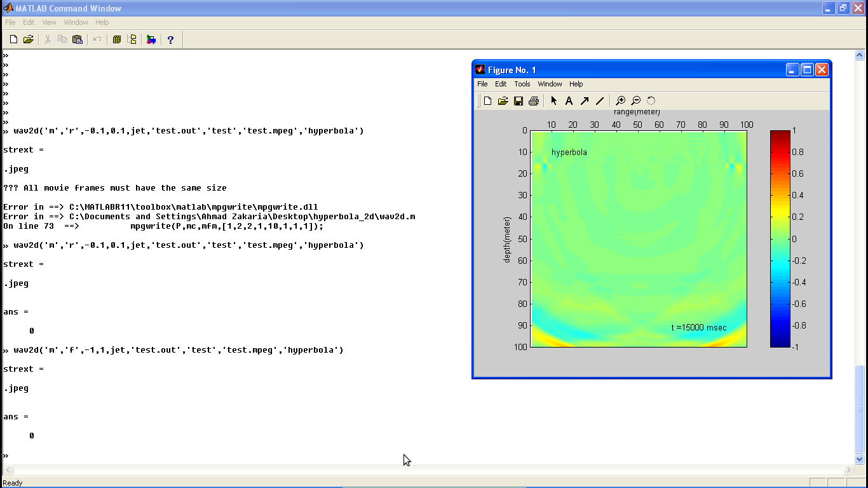Print the hyperbola figure
Image resolution: width=868 pixels, height=488 pixels.
[532, 100]
